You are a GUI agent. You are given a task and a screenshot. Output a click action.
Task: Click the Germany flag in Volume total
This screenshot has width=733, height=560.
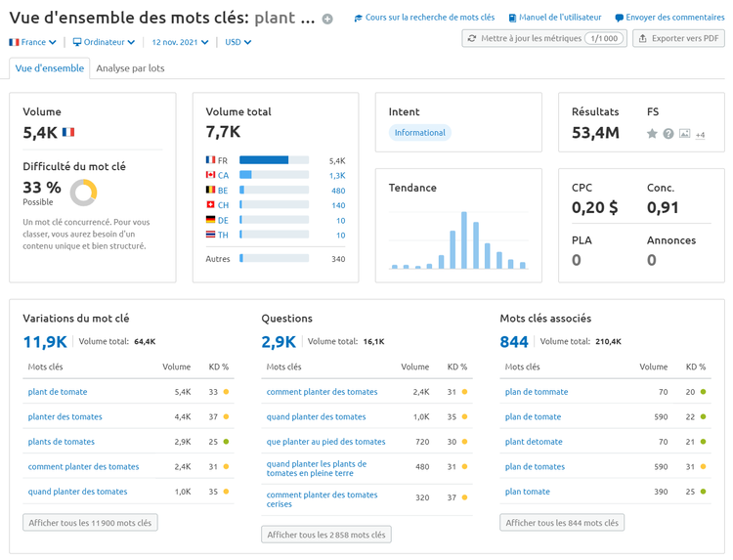click(x=210, y=220)
